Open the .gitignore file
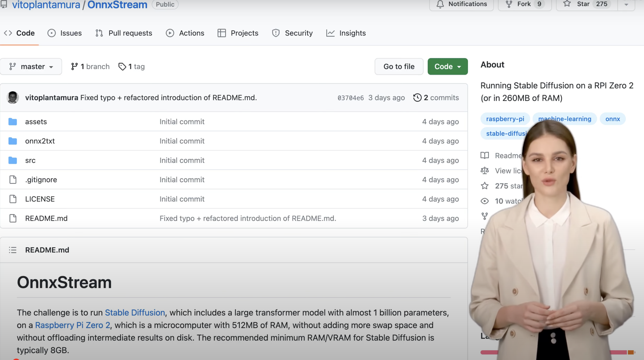644x360 pixels. coord(41,179)
